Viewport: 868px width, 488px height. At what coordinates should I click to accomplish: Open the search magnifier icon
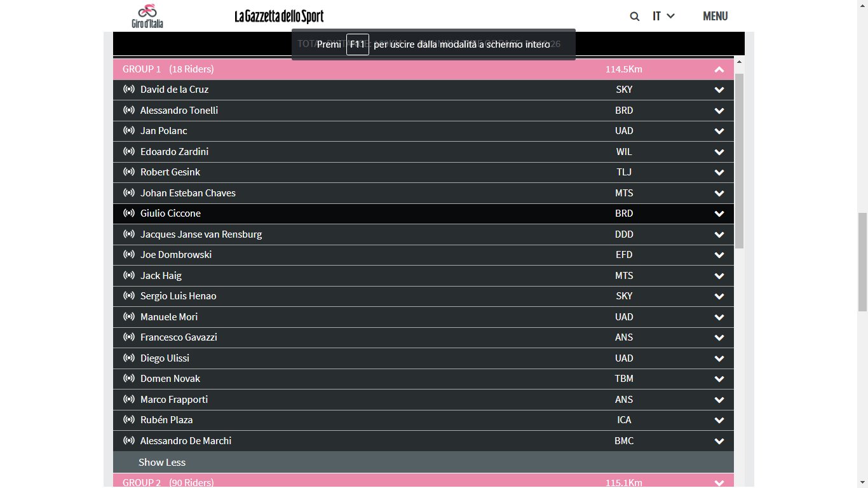click(x=634, y=17)
